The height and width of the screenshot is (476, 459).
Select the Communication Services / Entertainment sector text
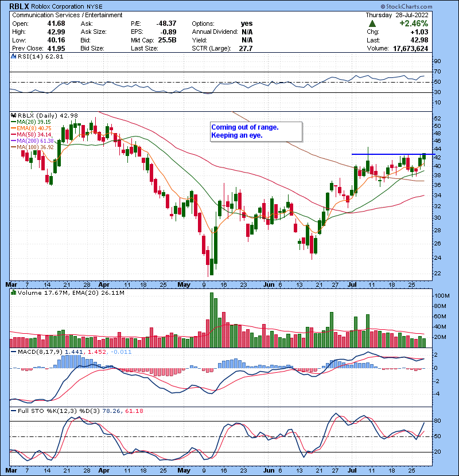67,15
